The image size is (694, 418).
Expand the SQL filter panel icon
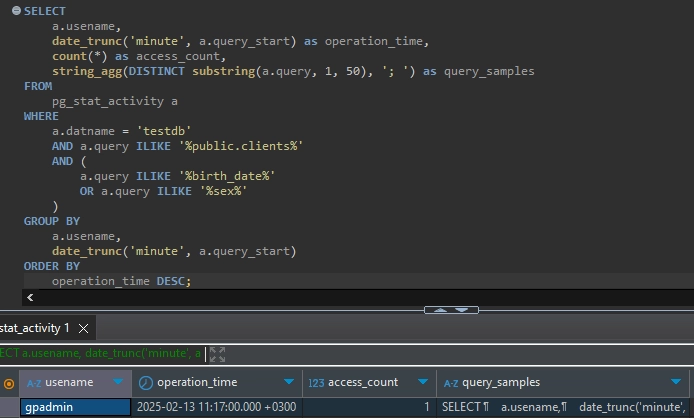pos(217,354)
